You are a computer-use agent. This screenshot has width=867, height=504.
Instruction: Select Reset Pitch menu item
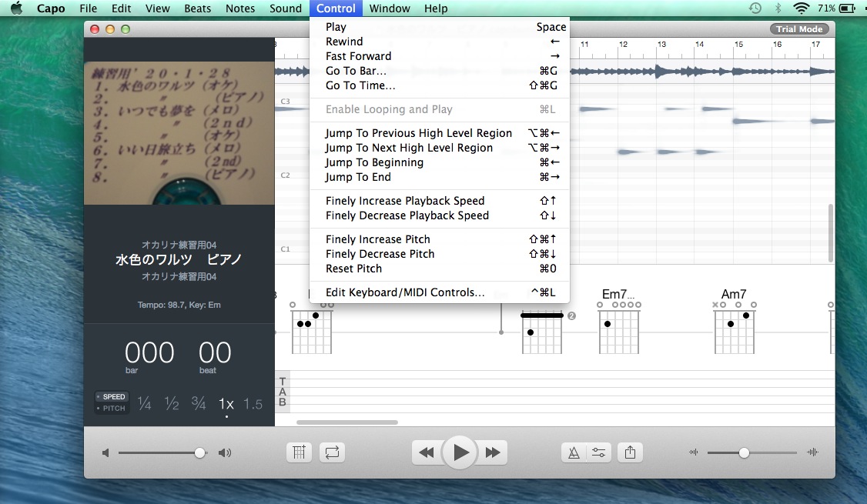pos(353,269)
